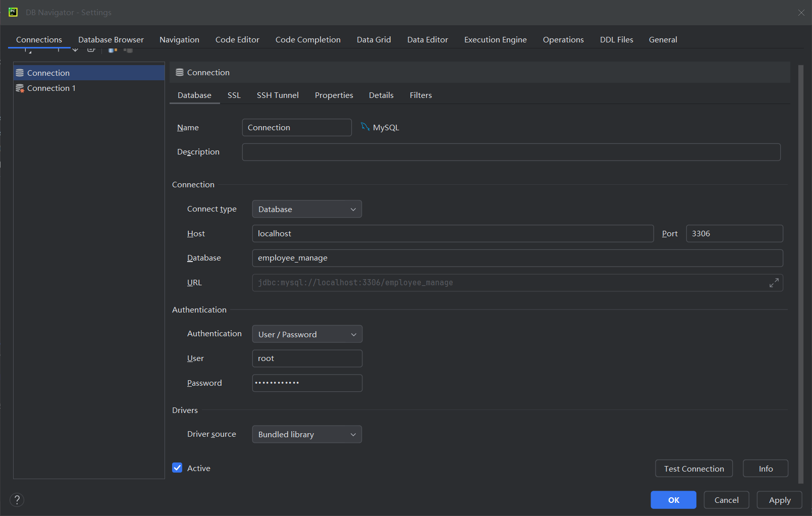Open the DDL Files tab

coord(617,39)
